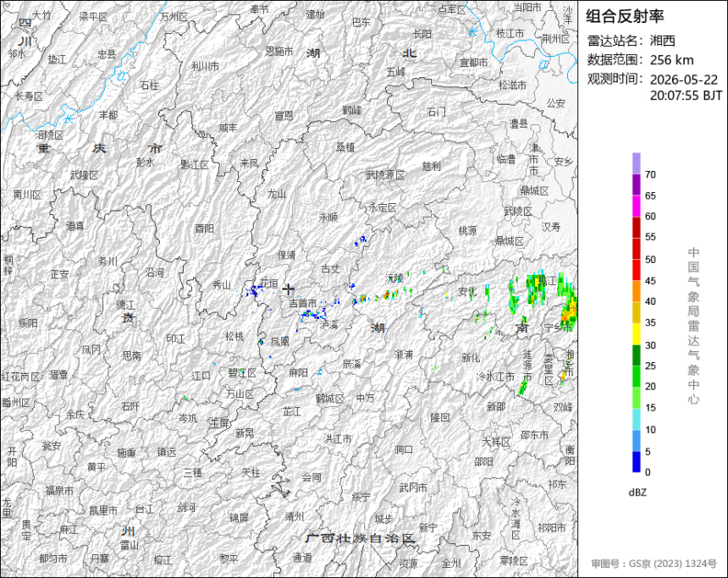Viewport: 728px width, 578px height.
Task: Select the 花垣 county label
Action: (269, 283)
